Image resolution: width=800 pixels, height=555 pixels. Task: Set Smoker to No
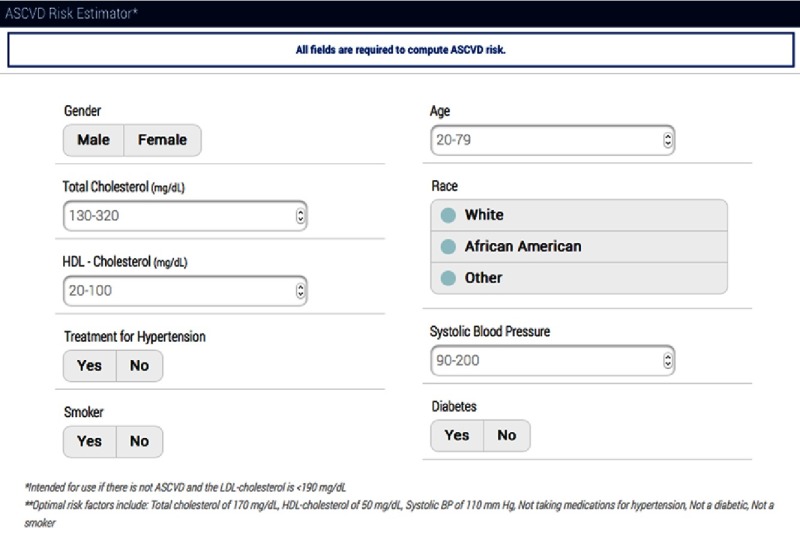coord(139,441)
